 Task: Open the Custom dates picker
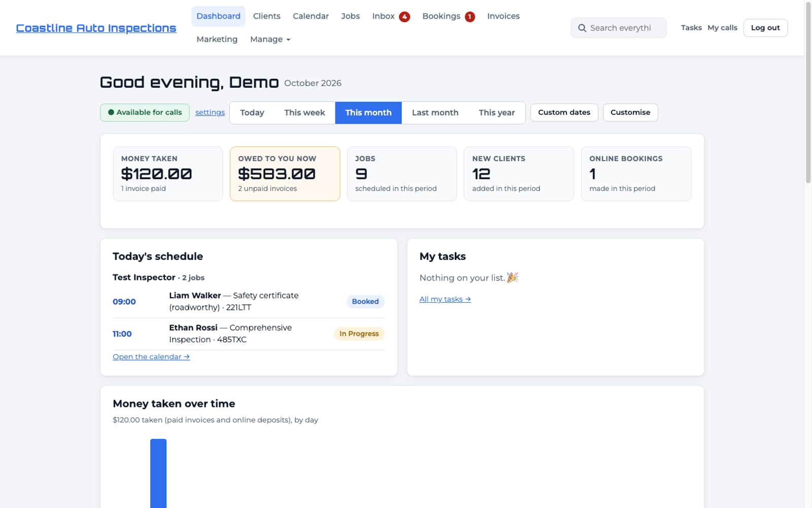564,112
